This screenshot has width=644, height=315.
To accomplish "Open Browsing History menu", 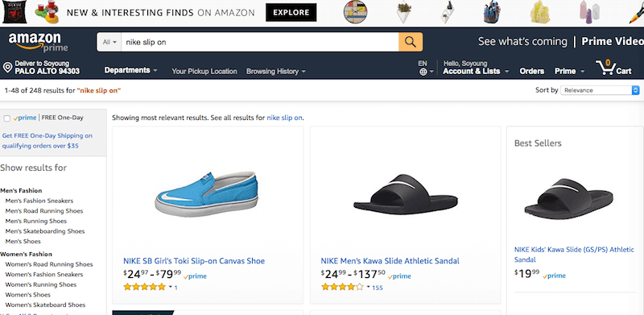I will pos(275,72).
